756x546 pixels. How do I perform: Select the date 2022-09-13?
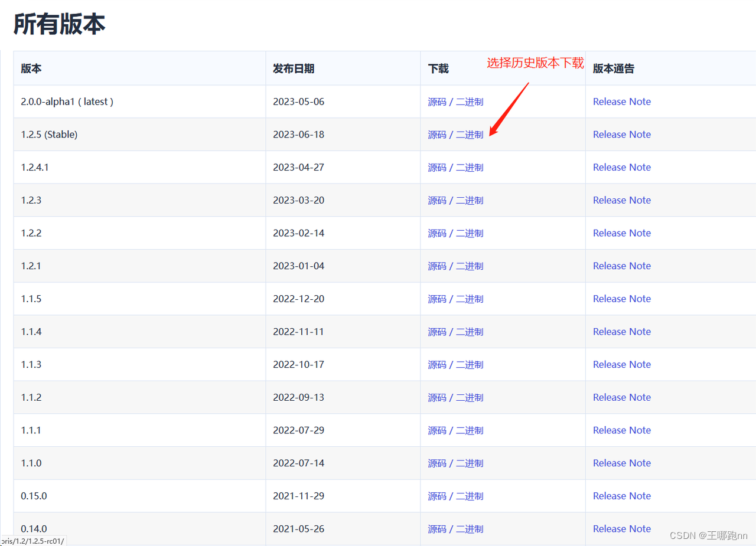[x=299, y=397]
